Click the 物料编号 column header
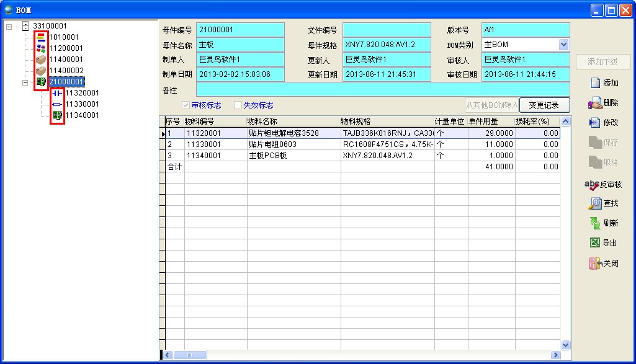 click(x=215, y=122)
